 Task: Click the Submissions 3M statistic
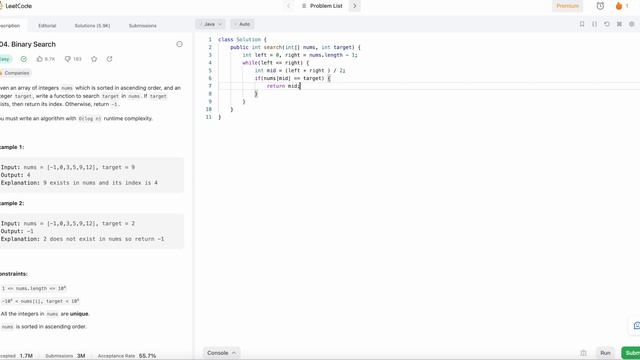point(65,356)
